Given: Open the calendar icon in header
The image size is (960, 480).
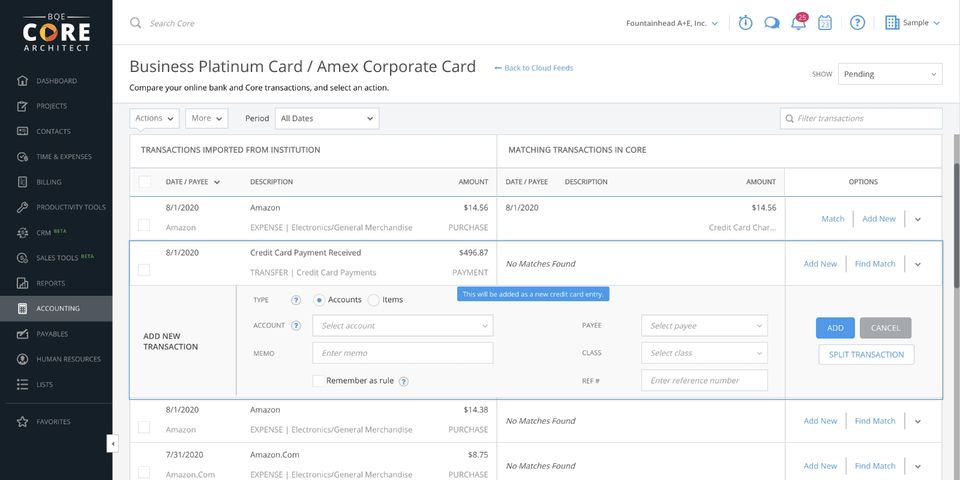Looking at the screenshot, I should click(825, 23).
